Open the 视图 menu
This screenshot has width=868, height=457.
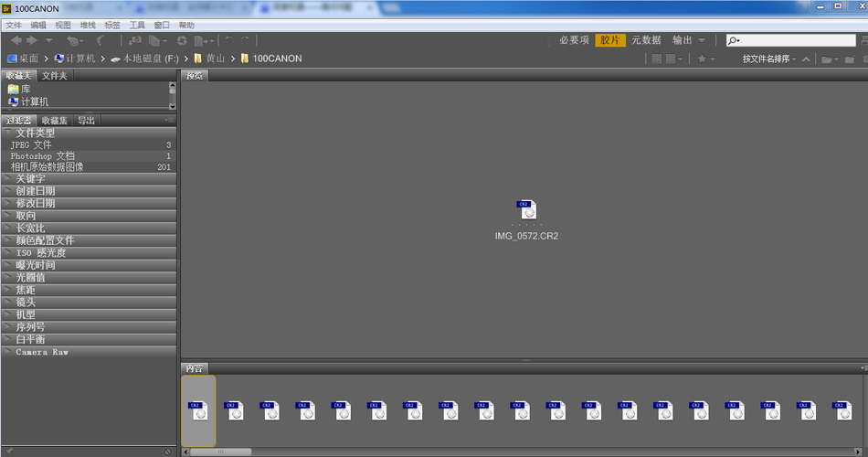(x=62, y=25)
